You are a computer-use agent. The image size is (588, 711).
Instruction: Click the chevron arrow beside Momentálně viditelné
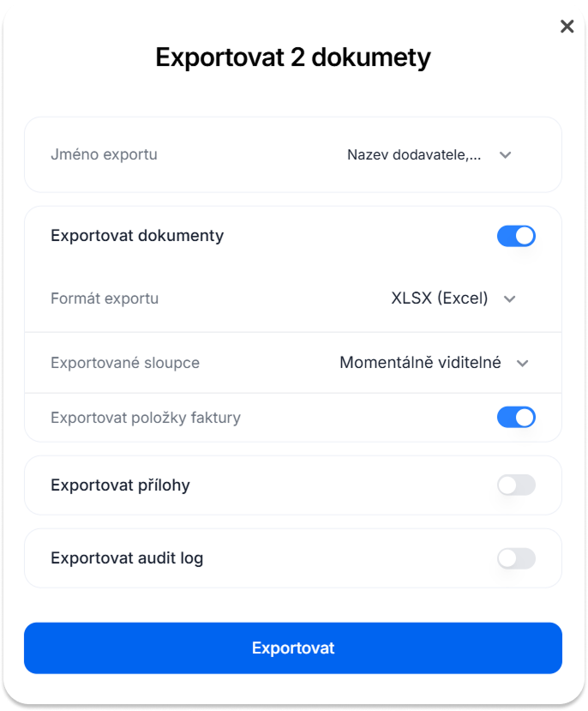click(522, 363)
